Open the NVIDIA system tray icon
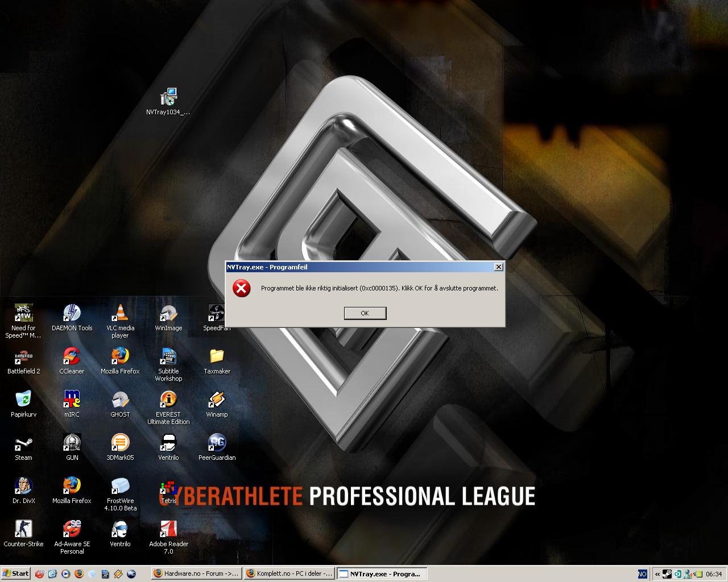 coord(697,574)
